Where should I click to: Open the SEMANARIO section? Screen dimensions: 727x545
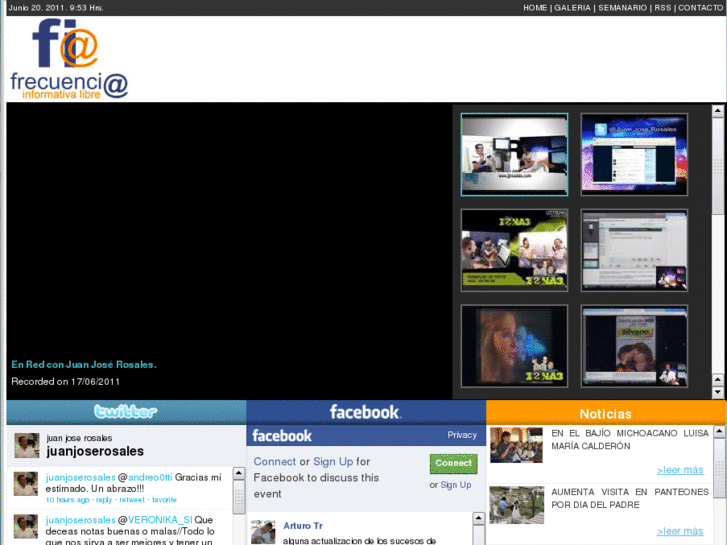pyautogui.click(x=622, y=8)
